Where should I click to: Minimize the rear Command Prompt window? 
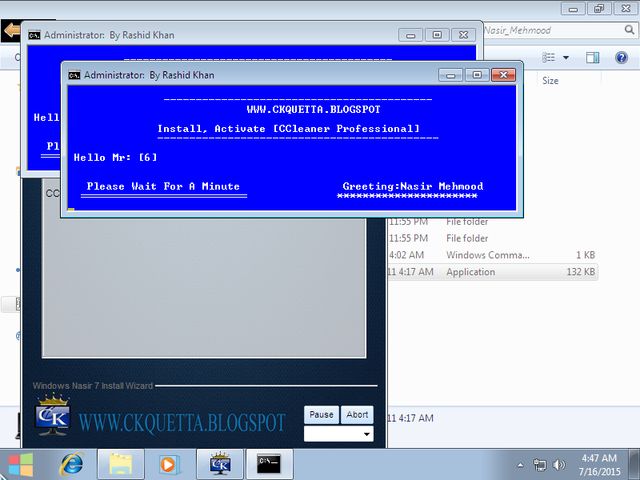[x=411, y=35]
